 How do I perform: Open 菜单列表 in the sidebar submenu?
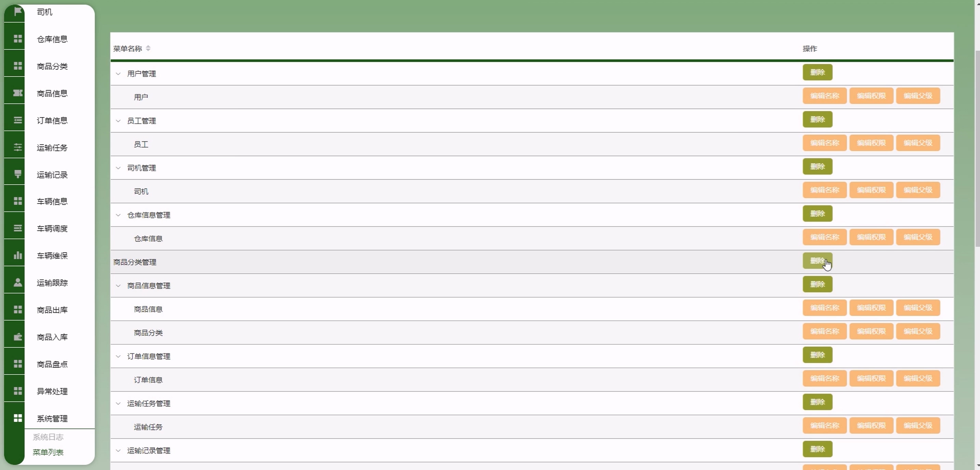click(48, 452)
